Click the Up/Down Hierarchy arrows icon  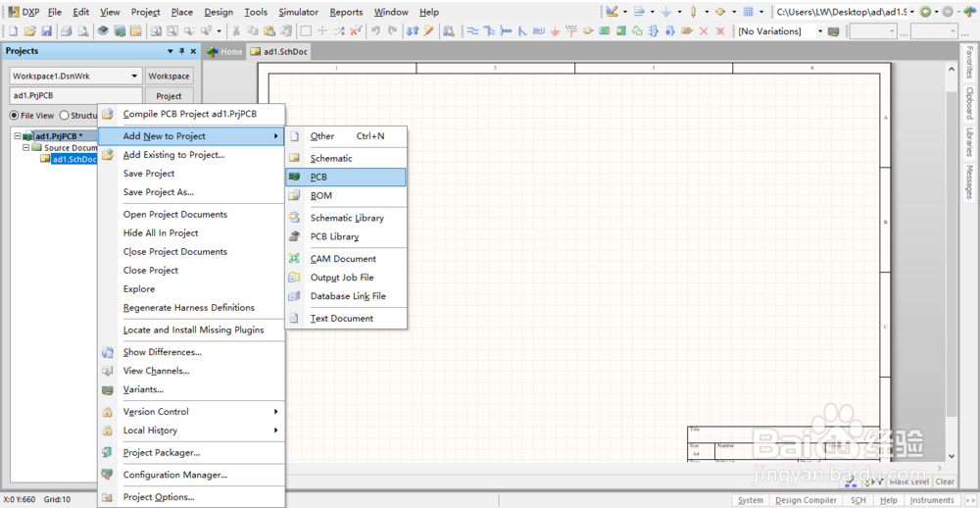click(413, 30)
